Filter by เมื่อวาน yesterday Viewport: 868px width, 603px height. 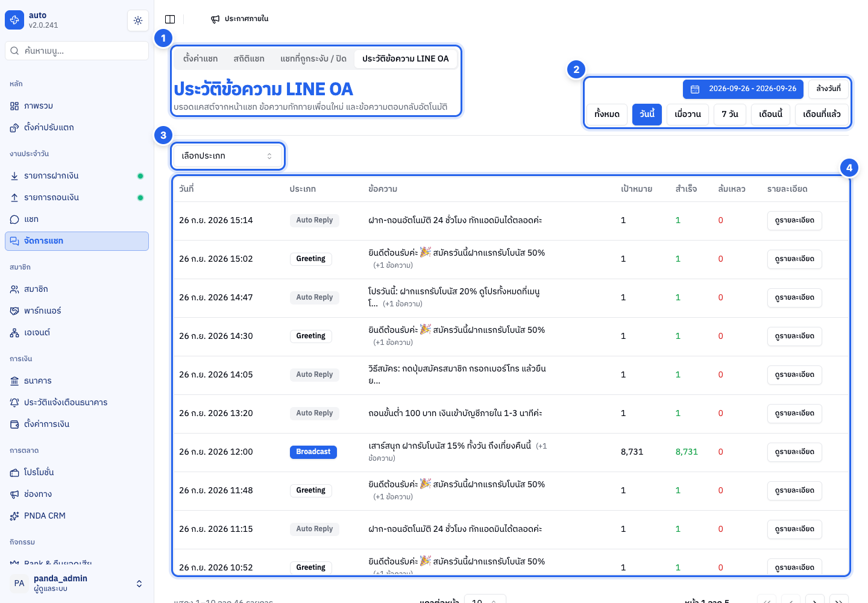point(688,115)
